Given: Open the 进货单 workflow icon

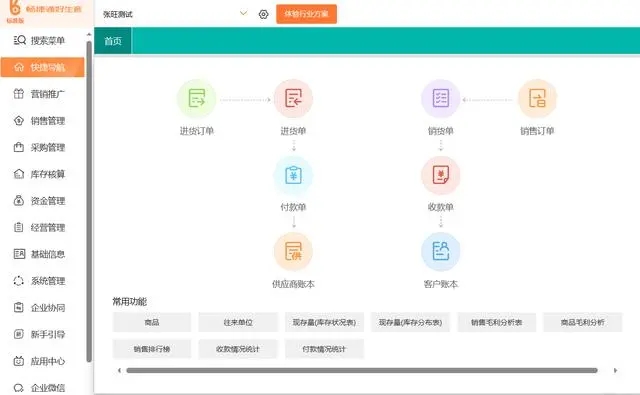Looking at the screenshot, I should pos(293,98).
